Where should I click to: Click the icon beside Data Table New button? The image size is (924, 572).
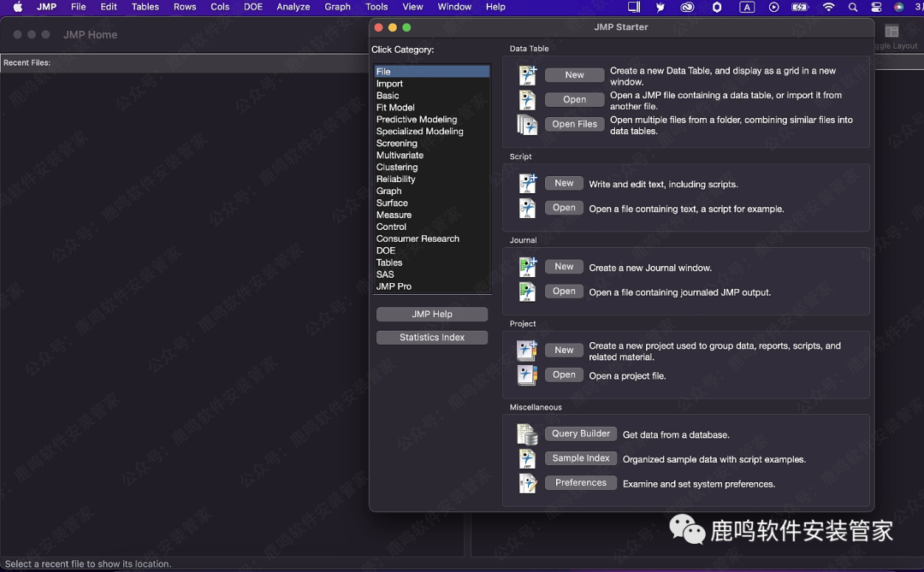pyautogui.click(x=527, y=75)
